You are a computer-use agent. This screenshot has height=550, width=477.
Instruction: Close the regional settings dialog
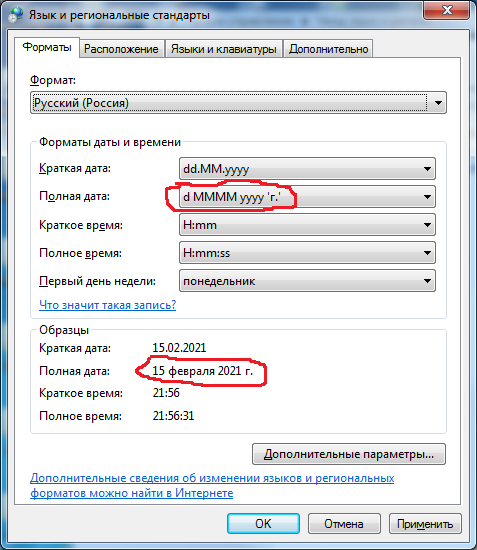446,10
